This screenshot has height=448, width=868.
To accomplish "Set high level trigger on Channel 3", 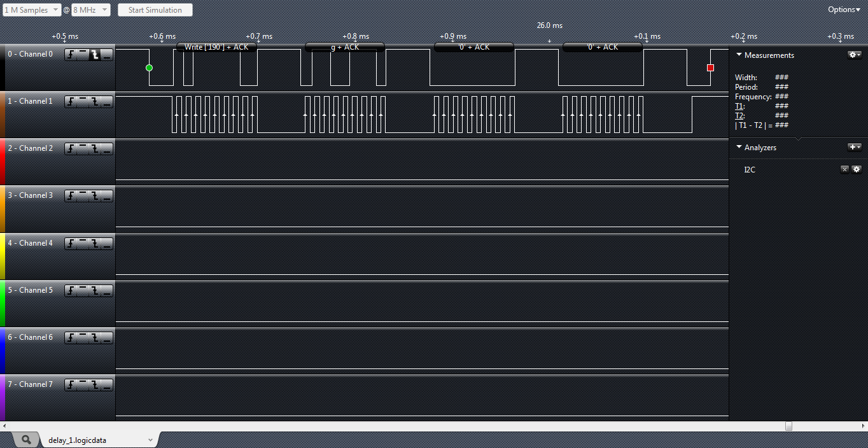I will click(x=83, y=196).
